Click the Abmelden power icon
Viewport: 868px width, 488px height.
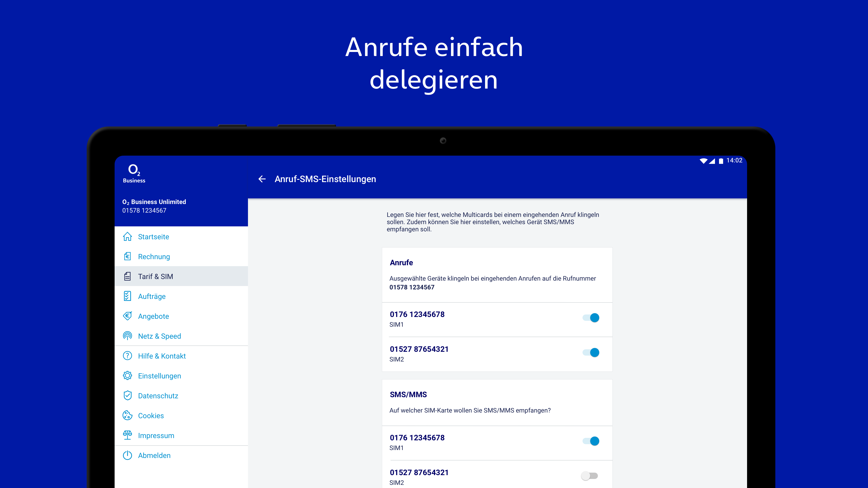(127, 455)
